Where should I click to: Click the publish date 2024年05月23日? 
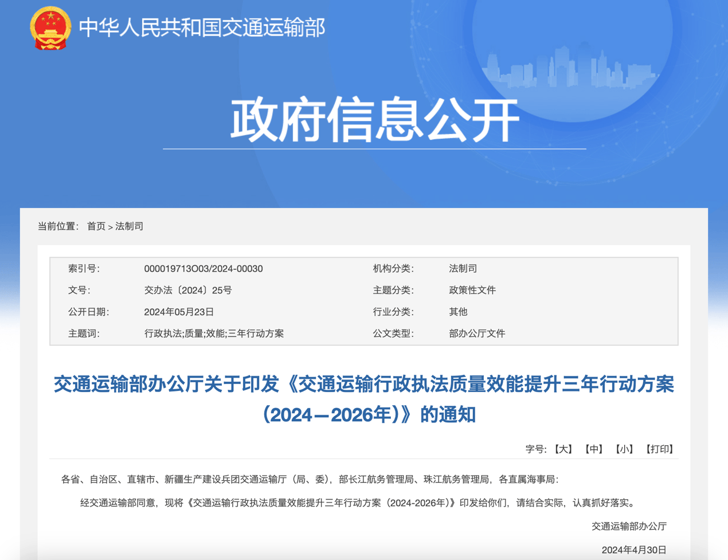[x=179, y=312]
